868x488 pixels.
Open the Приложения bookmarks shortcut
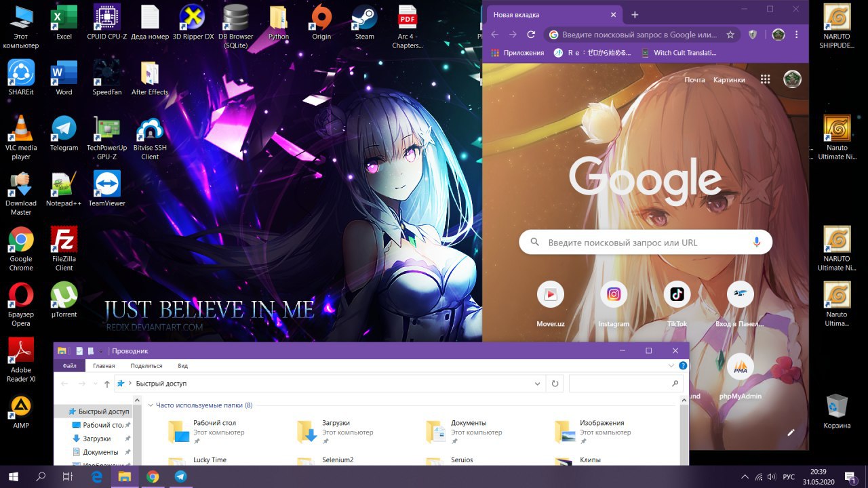pos(517,53)
